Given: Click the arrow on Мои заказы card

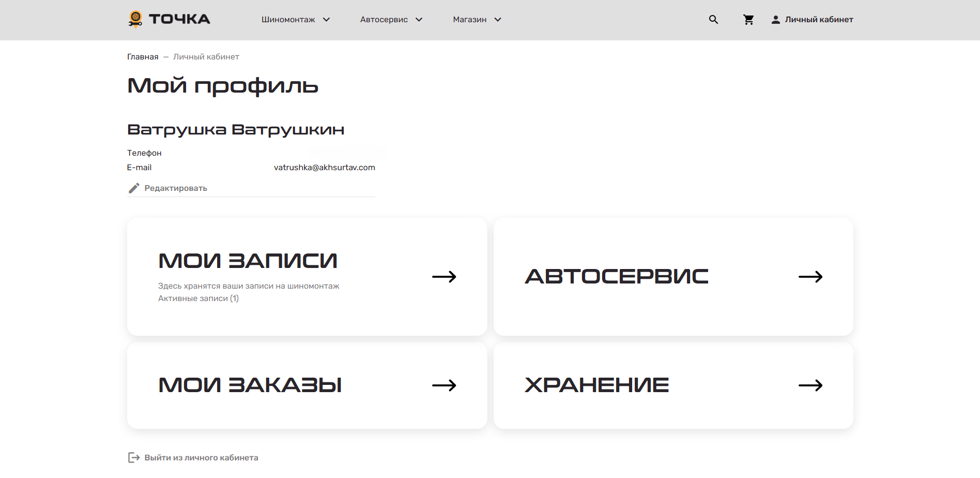Looking at the screenshot, I should 444,385.
